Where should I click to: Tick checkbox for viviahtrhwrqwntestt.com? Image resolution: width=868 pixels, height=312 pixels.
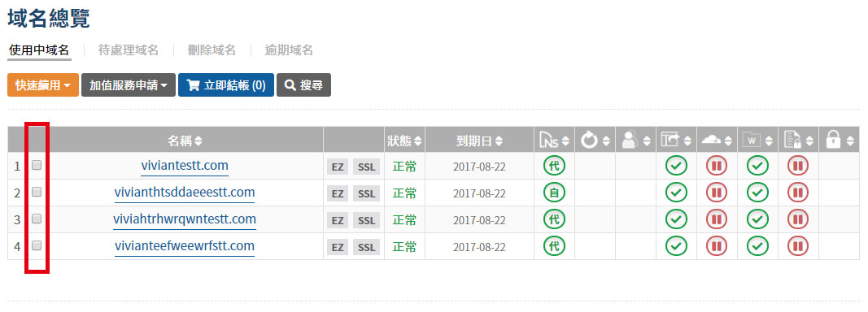coord(37,219)
